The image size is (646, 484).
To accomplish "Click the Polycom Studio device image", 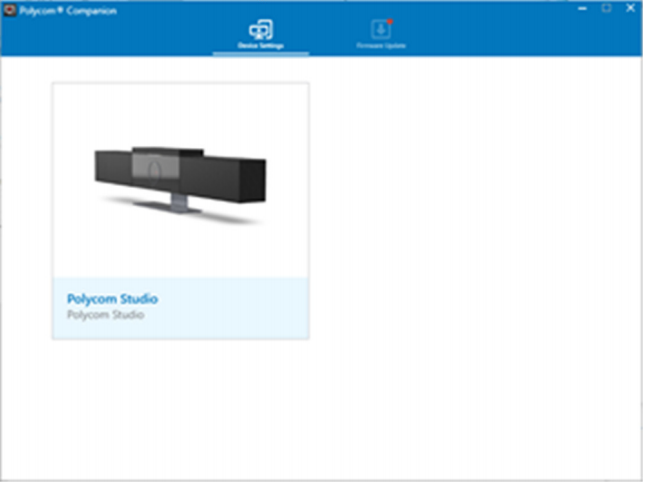I will point(181,184).
